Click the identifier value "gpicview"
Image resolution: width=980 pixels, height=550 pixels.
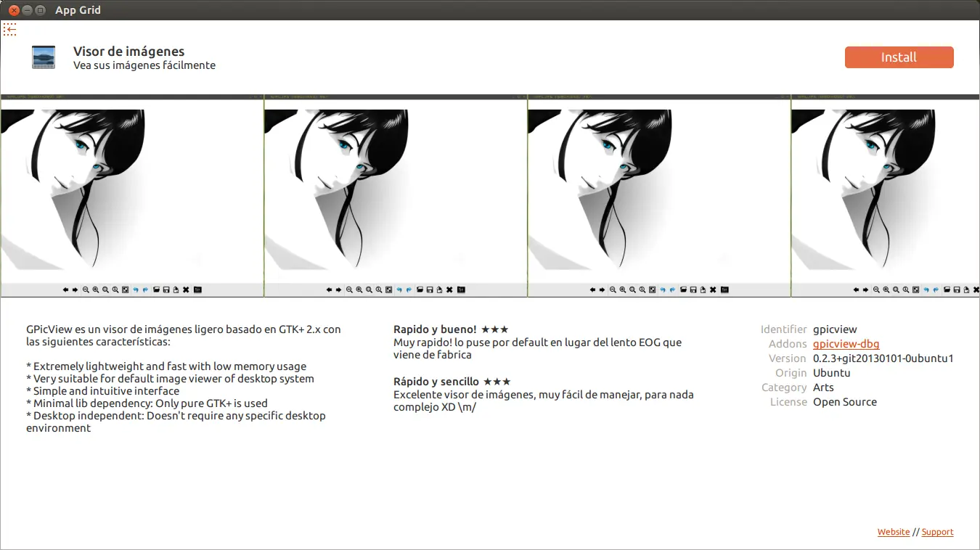(x=835, y=329)
